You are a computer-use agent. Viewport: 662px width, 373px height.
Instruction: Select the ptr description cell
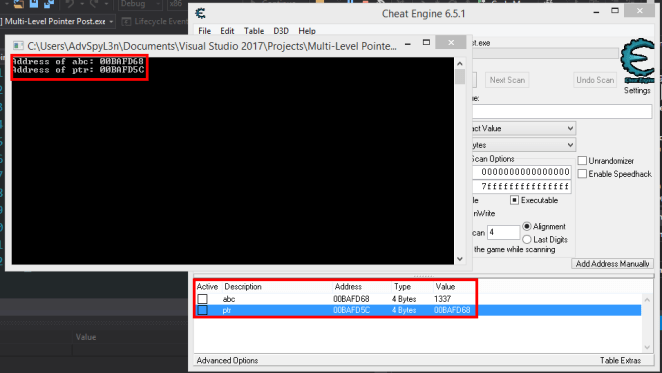point(227,310)
